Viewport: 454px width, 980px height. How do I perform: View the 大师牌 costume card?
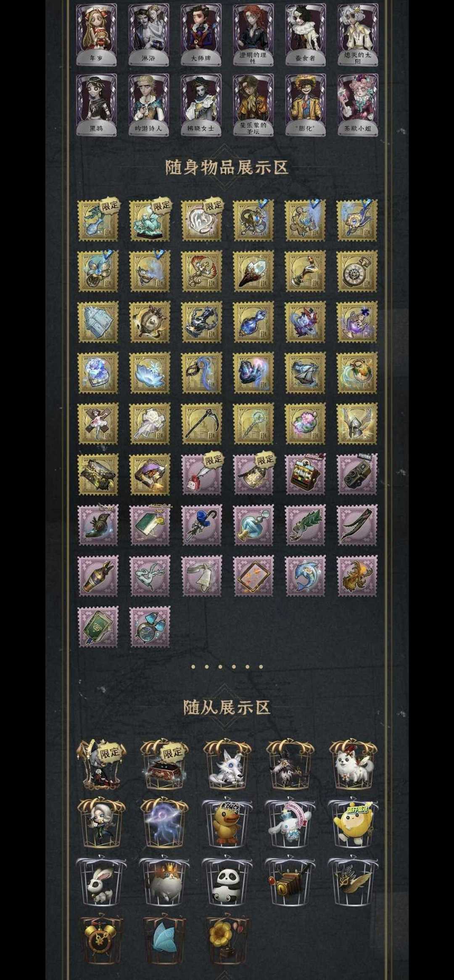click(x=201, y=35)
